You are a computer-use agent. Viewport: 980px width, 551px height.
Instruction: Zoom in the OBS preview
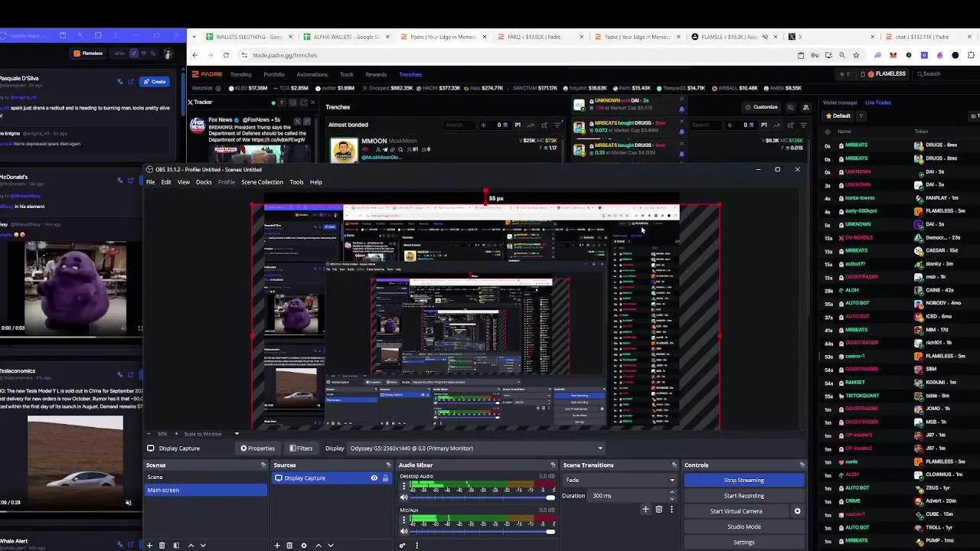(175, 434)
